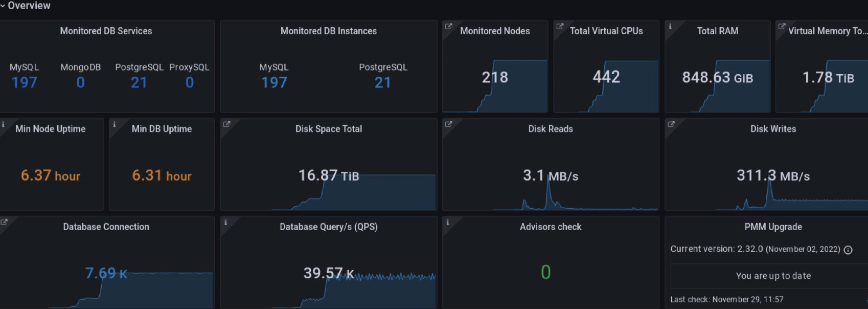Viewport: 868px width, 309px height.
Task: Open the Disk Reads panel link icon
Action: (449, 124)
